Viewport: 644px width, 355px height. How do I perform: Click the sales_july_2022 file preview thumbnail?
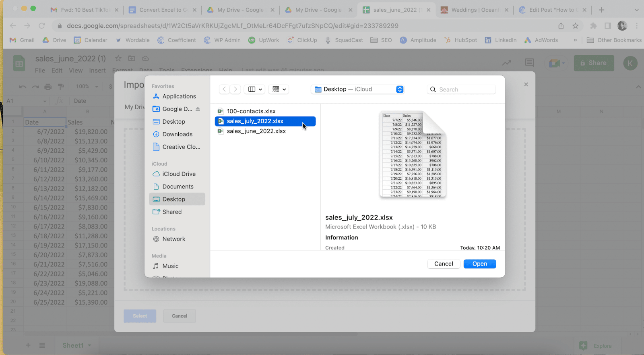tap(413, 154)
